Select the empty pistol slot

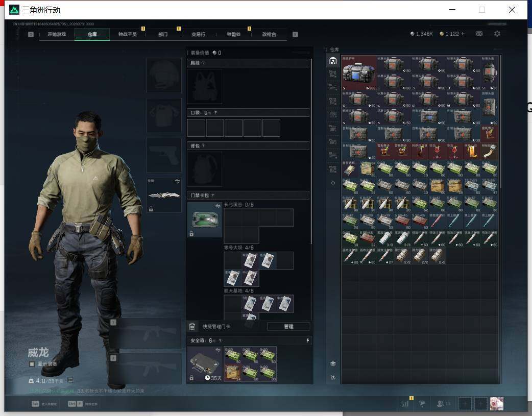164,155
